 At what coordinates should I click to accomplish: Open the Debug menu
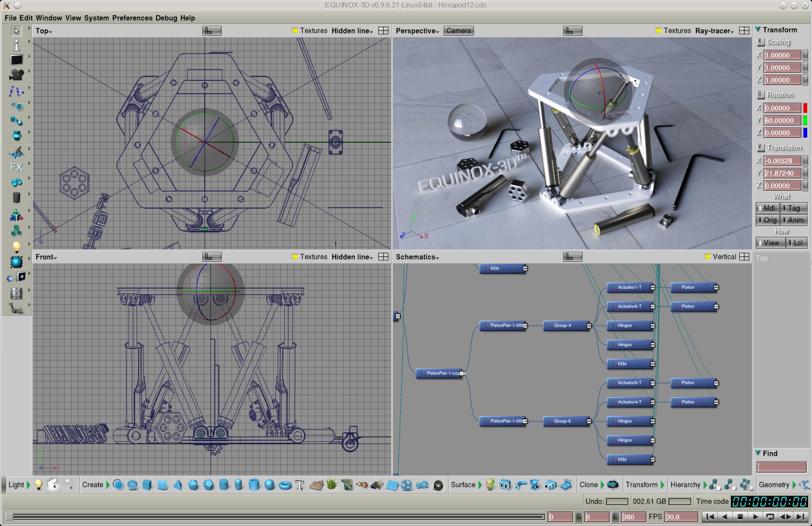tap(166, 18)
